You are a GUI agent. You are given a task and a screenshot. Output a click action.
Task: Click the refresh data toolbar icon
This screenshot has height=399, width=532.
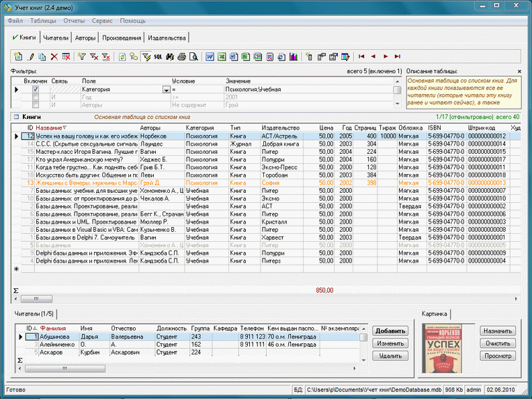pyautogui.click(x=122, y=57)
